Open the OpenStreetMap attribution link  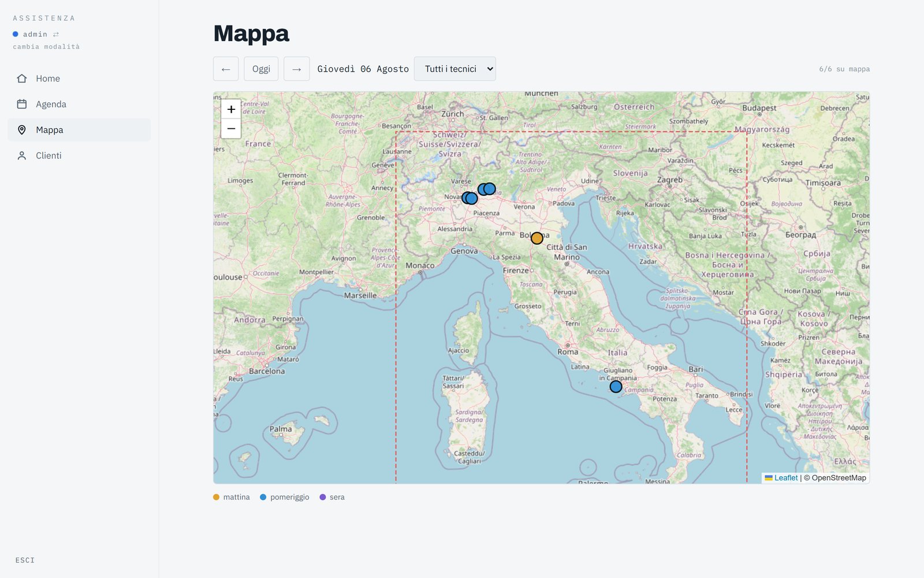(839, 478)
